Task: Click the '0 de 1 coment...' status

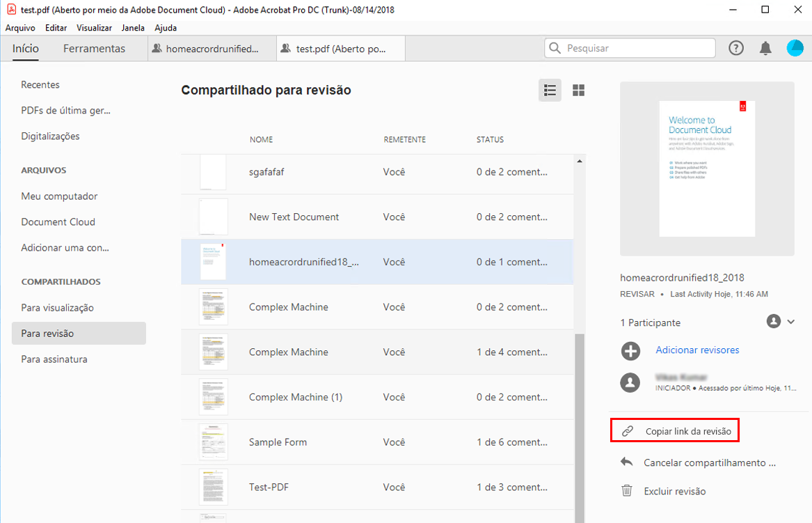Action: [511, 262]
